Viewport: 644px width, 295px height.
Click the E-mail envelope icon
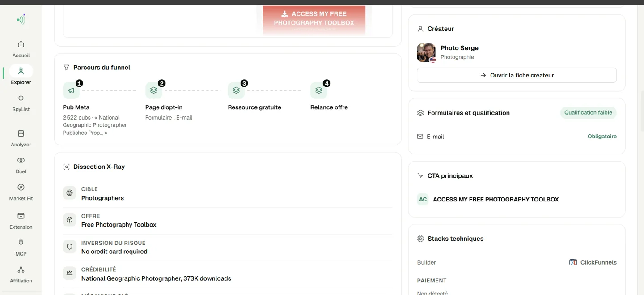point(420,137)
